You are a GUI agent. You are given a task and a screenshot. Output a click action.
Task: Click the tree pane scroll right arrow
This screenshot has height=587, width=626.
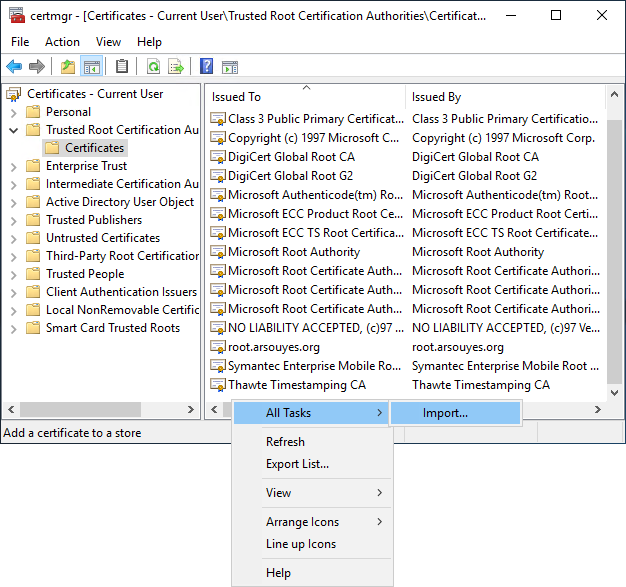191,410
